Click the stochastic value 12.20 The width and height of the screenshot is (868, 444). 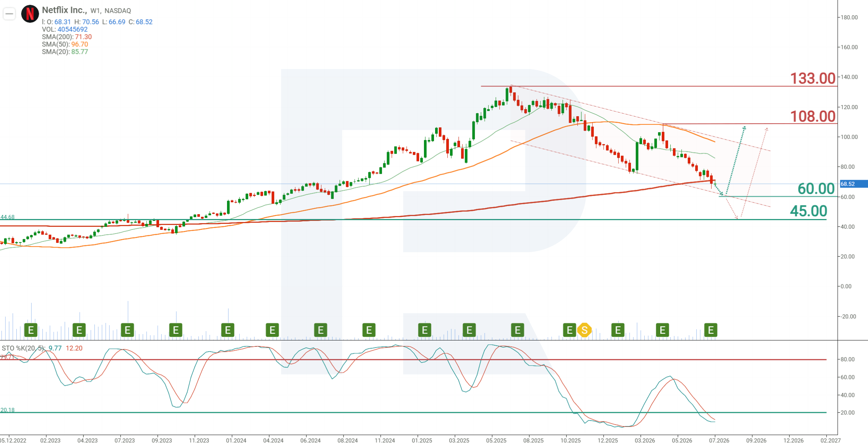tap(74, 348)
